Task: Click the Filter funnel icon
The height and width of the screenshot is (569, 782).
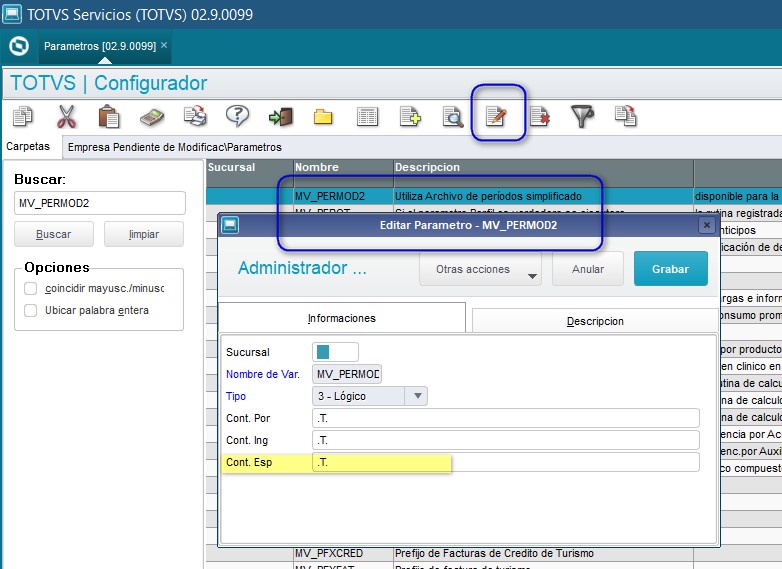Action: 582,116
